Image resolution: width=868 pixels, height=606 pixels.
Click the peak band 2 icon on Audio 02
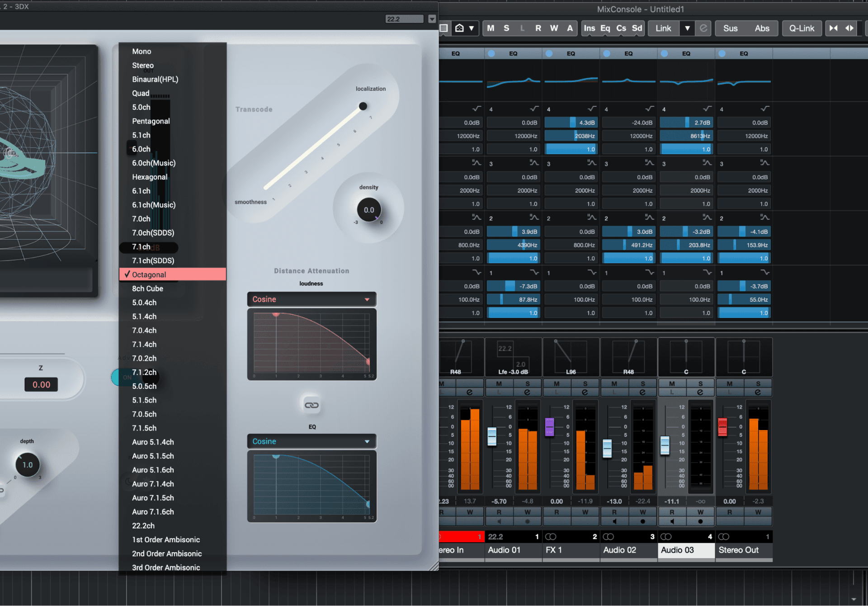click(x=650, y=218)
